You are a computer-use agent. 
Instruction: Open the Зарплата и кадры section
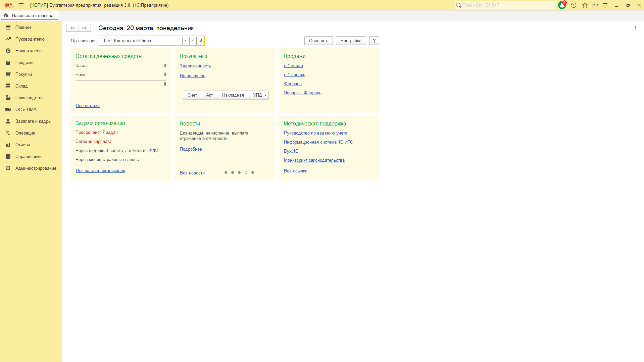pos(33,121)
